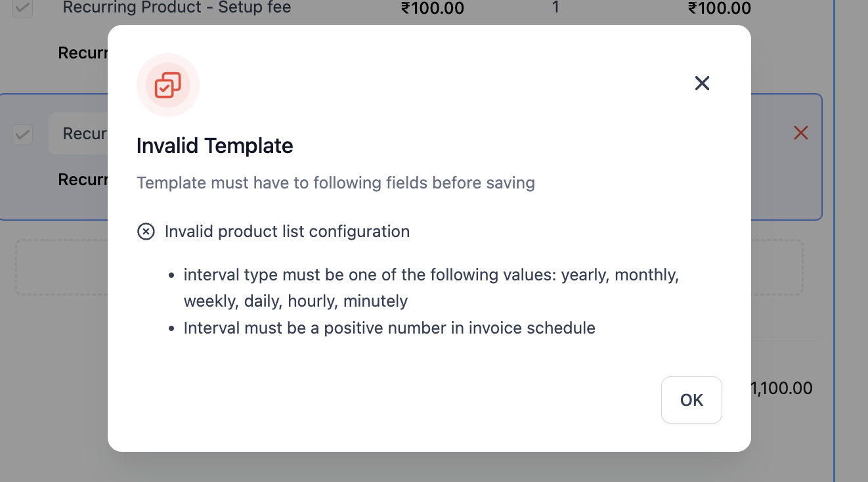Click the "Invalid product list configuration" message
This screenshot has height=482, width=868.
coord(287,232)
